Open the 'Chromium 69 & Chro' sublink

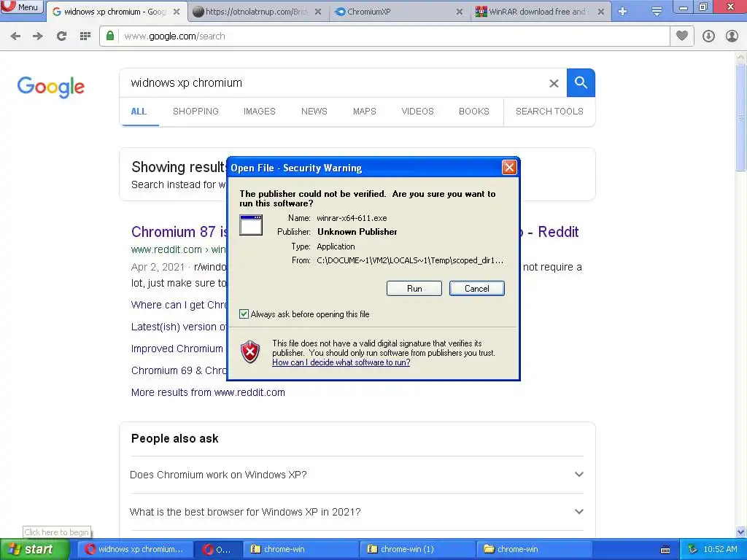179,370
